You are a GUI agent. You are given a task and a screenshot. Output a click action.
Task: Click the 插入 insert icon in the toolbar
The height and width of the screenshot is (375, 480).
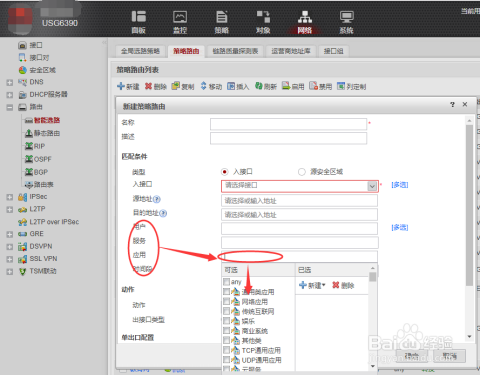(x=231, y=86)
